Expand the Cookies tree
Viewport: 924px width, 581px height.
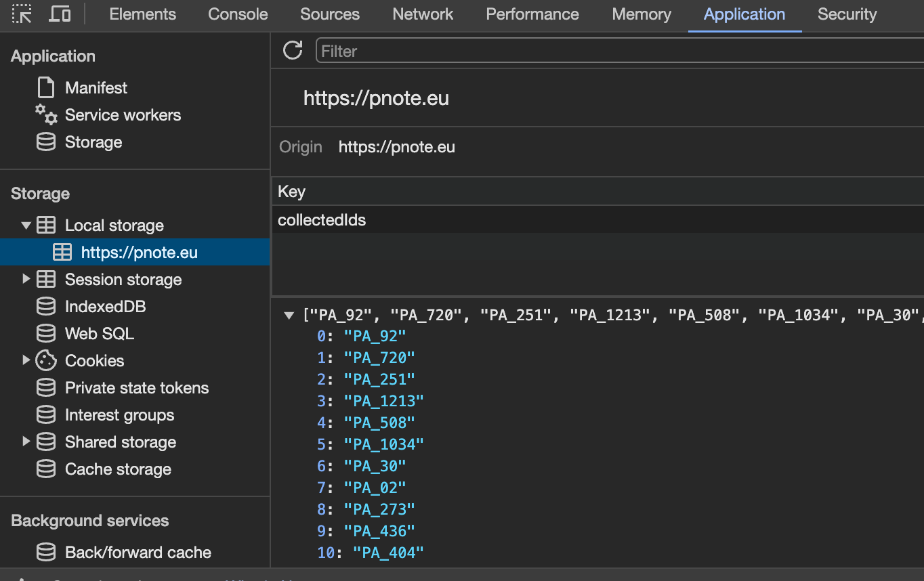click(x=26, y=360)
